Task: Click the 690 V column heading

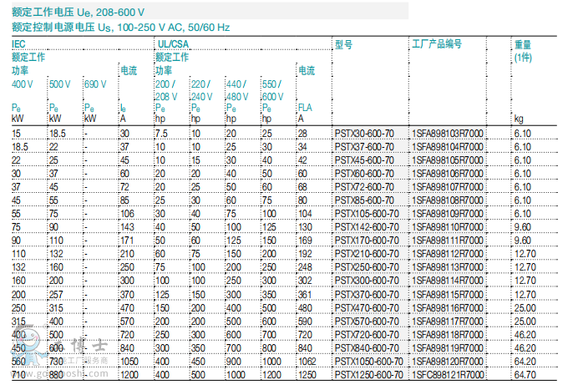Action: pyautogui.click(x=95, y=85)
